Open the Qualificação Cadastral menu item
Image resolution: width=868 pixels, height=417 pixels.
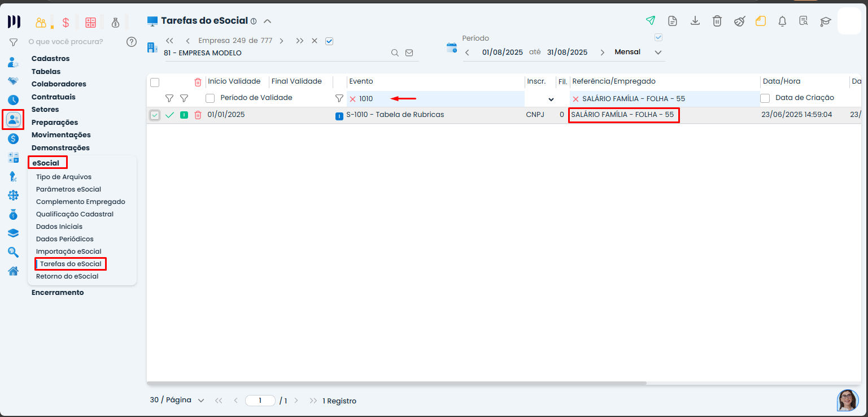[x=75, y=214]
